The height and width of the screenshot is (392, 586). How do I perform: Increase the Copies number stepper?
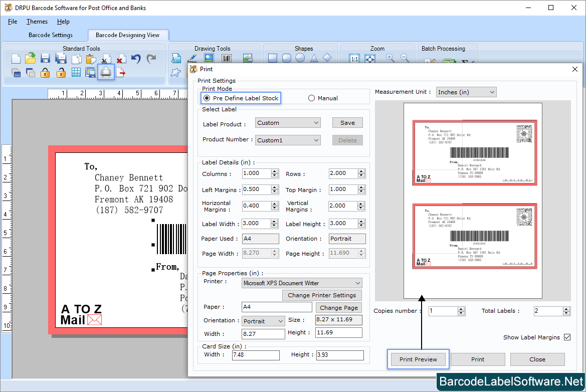462,308
